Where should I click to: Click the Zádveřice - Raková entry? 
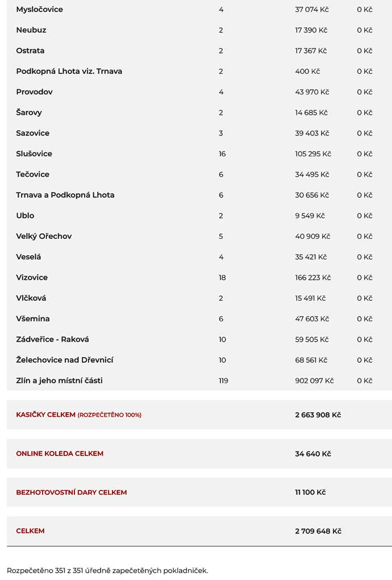tap(52, 339)
